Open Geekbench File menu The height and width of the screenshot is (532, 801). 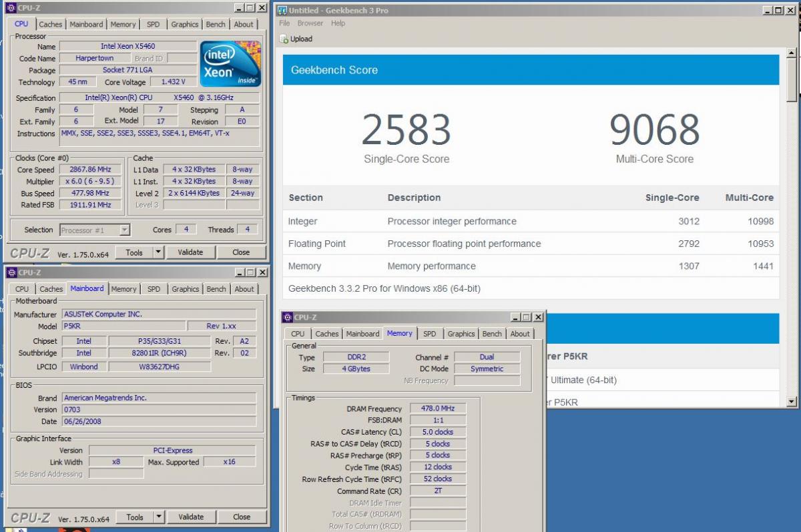coord(284,23)
